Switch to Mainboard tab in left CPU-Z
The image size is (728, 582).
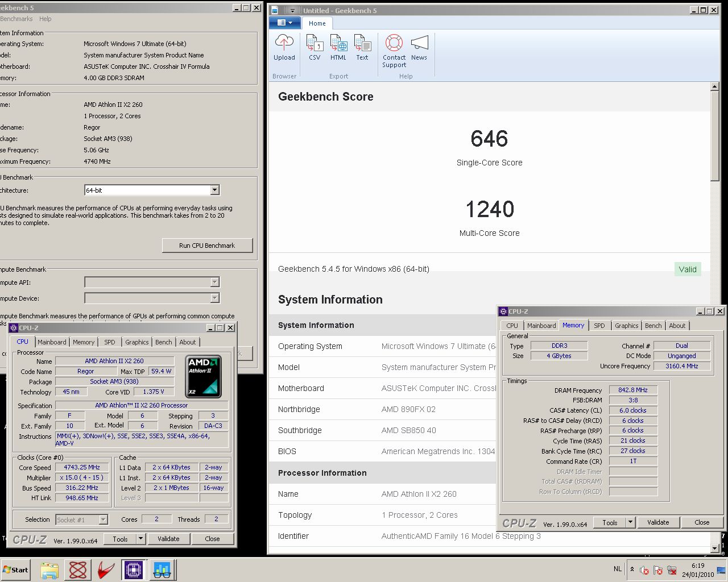tap(52, 342)
